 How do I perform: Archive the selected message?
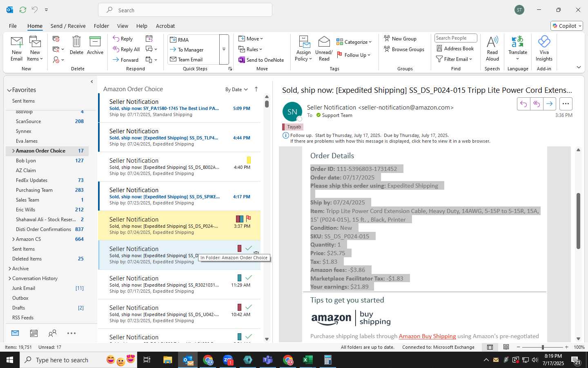[95, 45]
